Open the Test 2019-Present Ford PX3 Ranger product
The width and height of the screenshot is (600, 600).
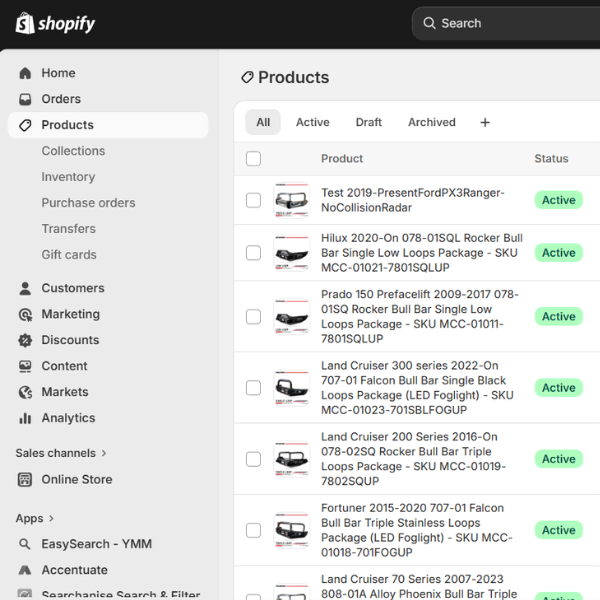pyautogui.click(x=412, y=200)
